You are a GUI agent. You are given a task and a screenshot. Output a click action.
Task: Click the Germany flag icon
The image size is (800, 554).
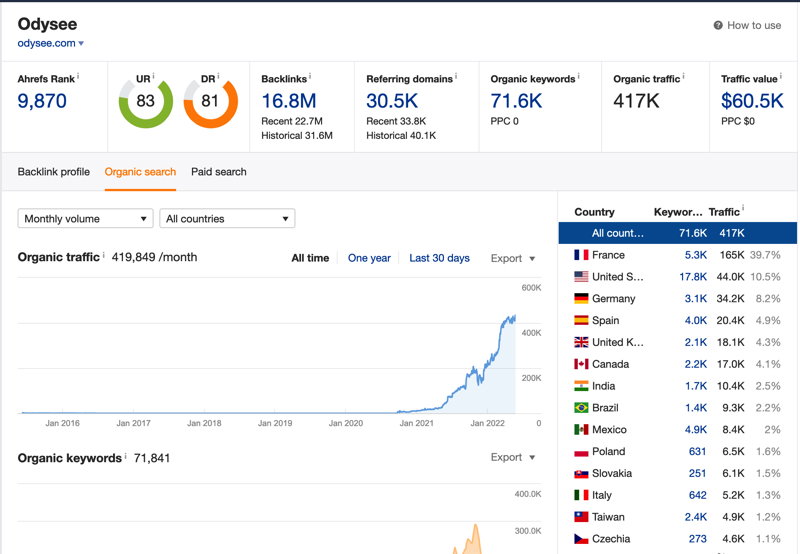click(x=581, y=298)
